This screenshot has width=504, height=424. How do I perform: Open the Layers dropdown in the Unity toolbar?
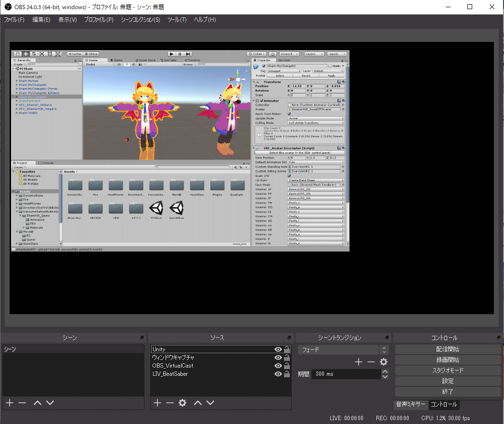313,54
